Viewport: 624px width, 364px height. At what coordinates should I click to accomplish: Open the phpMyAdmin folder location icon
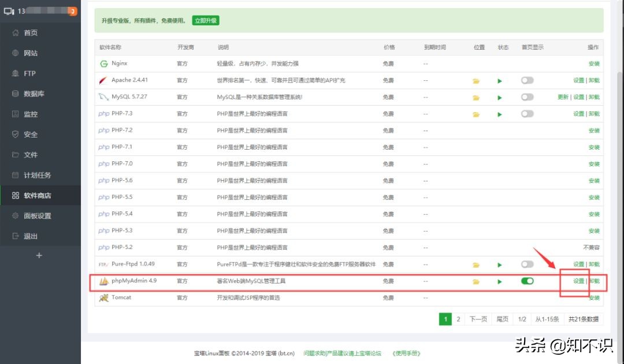tap(476, 282)
